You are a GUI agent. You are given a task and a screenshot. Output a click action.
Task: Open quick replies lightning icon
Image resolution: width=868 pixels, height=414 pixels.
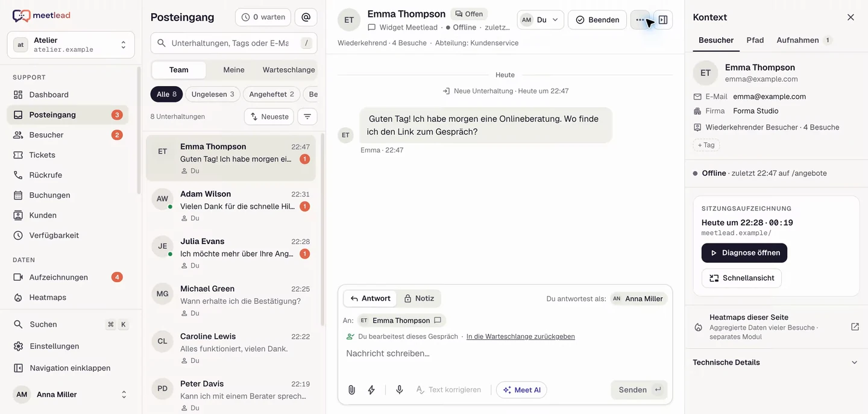coord(371,390)
